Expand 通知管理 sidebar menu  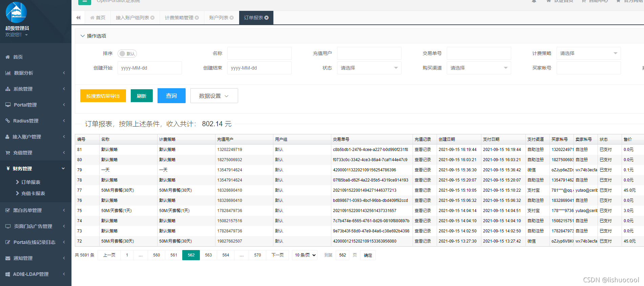[x=36, y=258]
